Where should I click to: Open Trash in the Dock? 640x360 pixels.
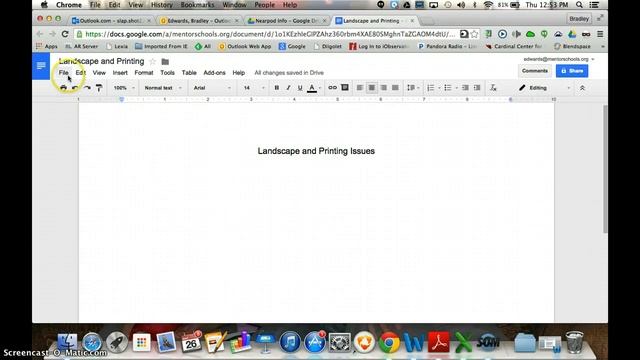575,342
